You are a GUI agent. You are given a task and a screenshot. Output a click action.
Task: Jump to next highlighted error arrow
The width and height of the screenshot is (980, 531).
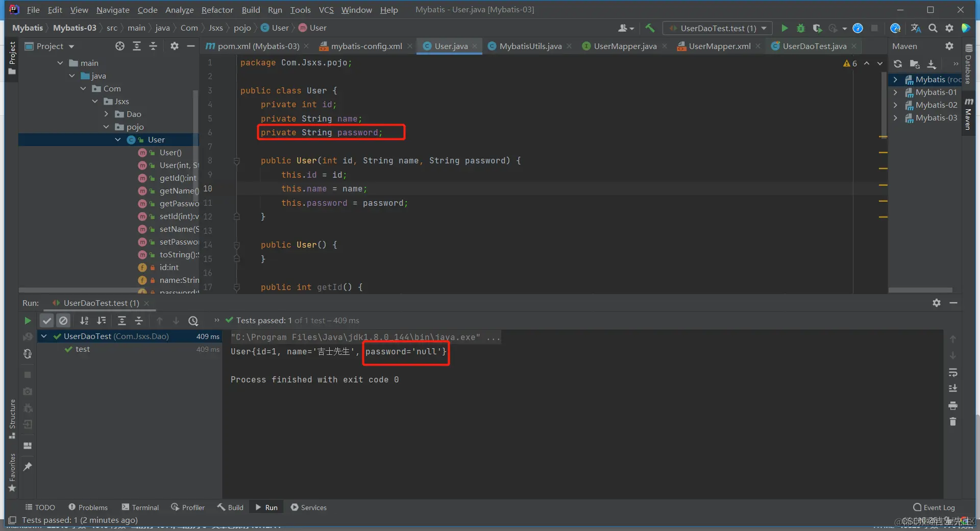coord(880,63)
